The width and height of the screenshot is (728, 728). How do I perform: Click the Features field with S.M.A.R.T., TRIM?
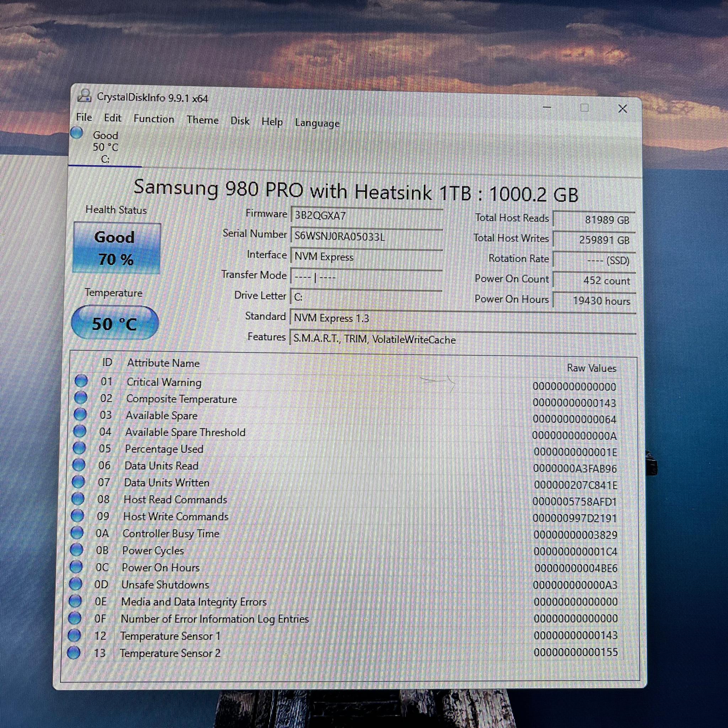pos(463,340)
